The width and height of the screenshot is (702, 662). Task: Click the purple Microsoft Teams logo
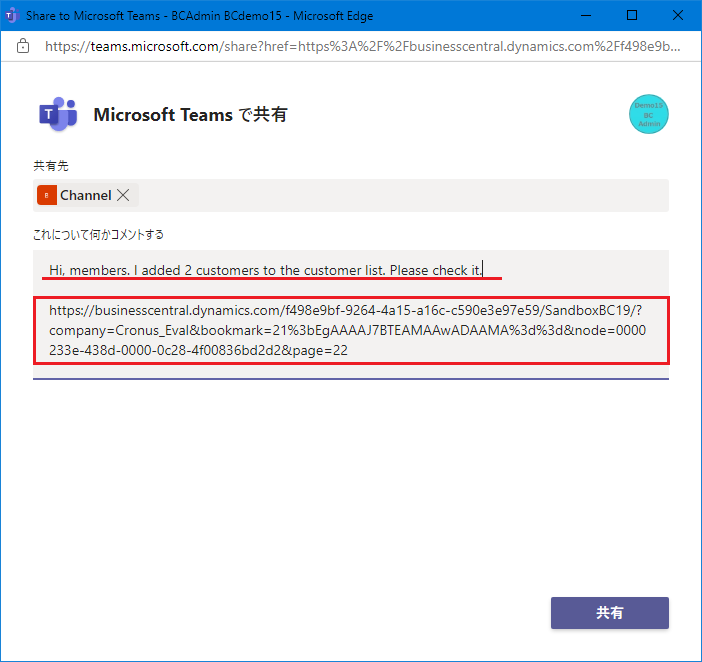tap(57, 115)
